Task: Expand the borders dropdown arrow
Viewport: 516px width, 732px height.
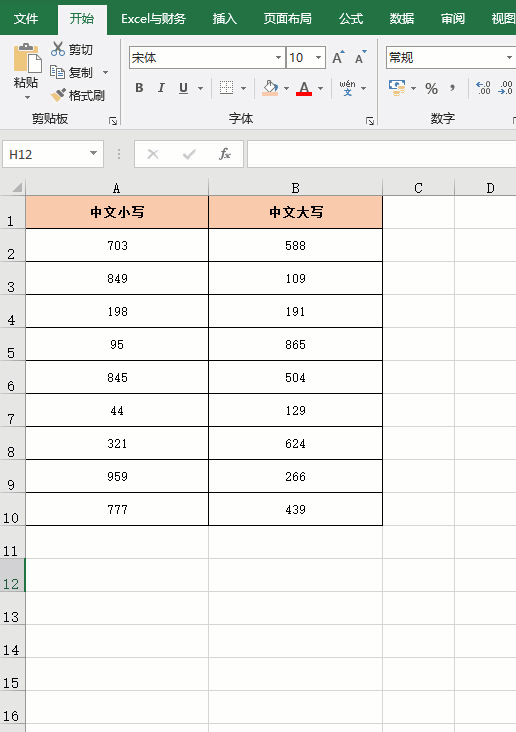Action: (243, 88)
